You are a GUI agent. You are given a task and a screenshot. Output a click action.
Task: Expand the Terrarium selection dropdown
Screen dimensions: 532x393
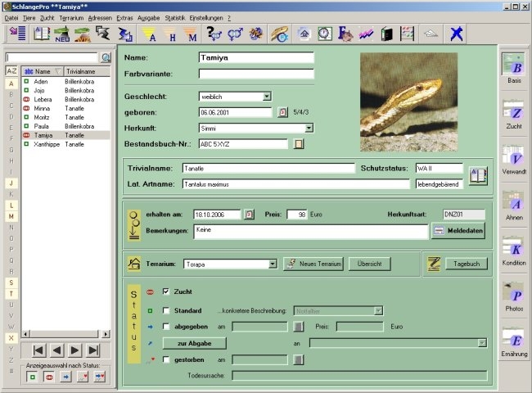tap(273, 264)
